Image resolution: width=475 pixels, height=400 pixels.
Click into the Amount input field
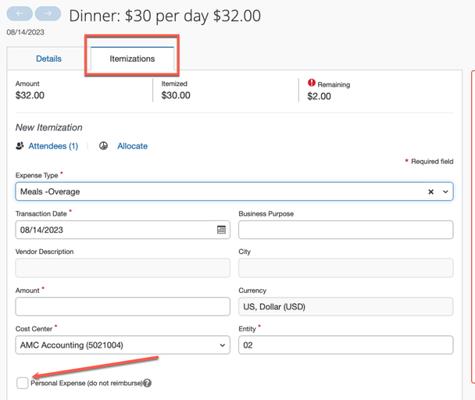coord(123,306)
